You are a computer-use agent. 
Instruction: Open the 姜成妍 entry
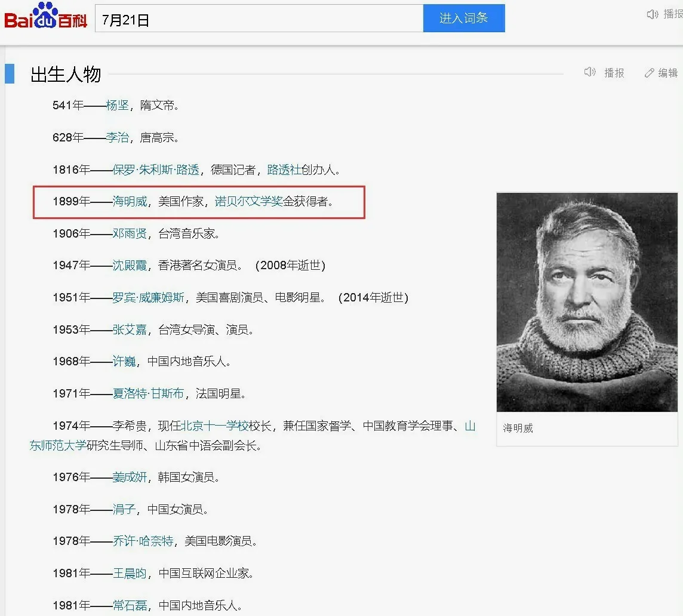tap(130, 478)
